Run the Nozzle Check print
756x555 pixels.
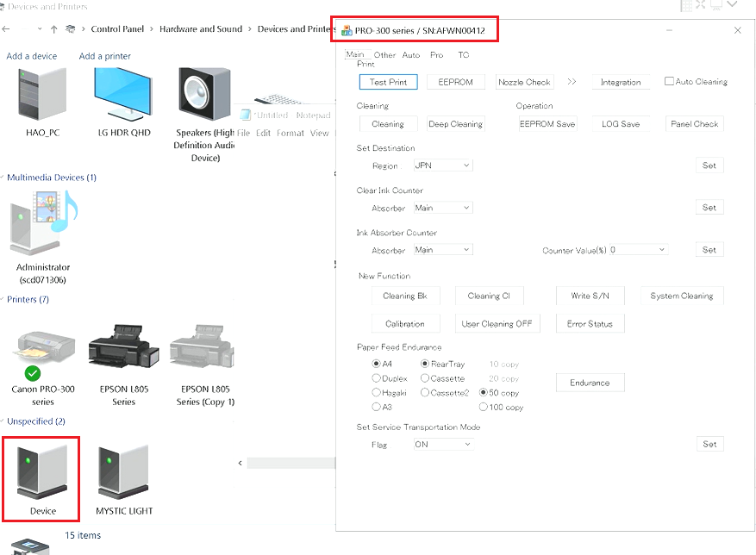[x=524, y=82]
